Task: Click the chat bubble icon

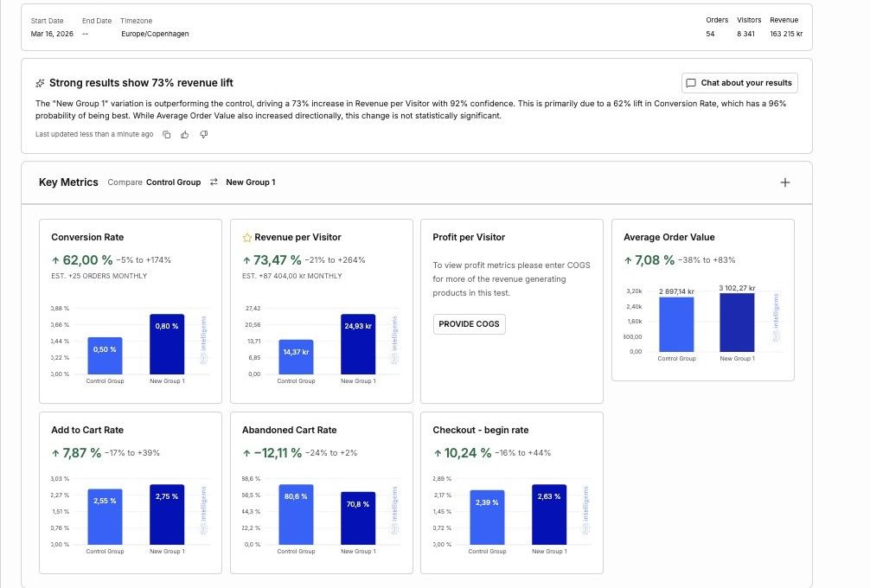Action: [x=691, y=83]
